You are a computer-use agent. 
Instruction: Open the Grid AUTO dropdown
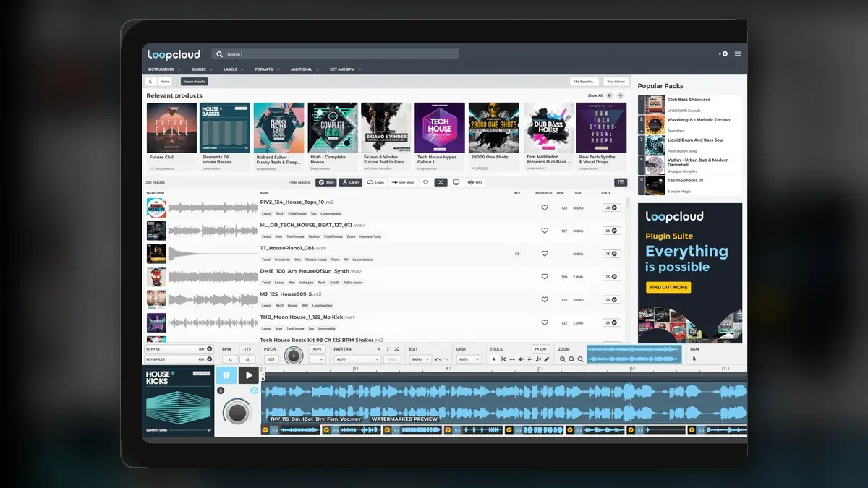[469, 359]
